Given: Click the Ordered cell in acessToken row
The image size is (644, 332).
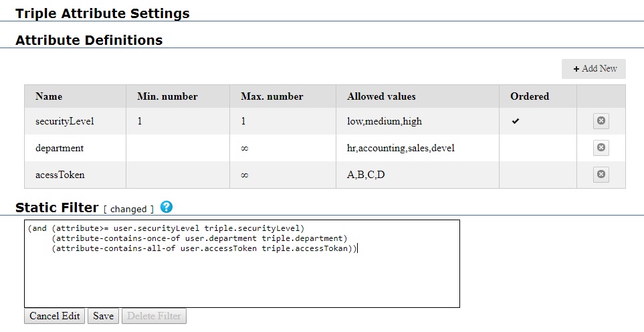Looking at the screenshot, I should [x=538, y=175].
